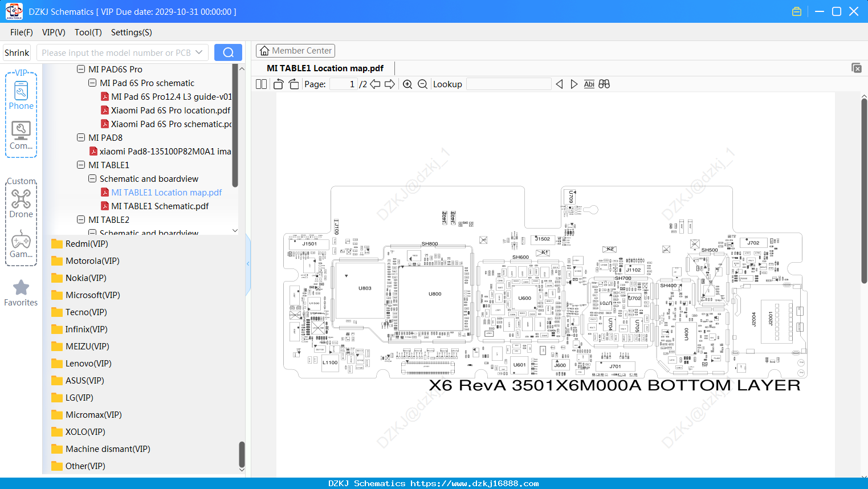
Task: Click the Shrink button
Action: (17, 52)
